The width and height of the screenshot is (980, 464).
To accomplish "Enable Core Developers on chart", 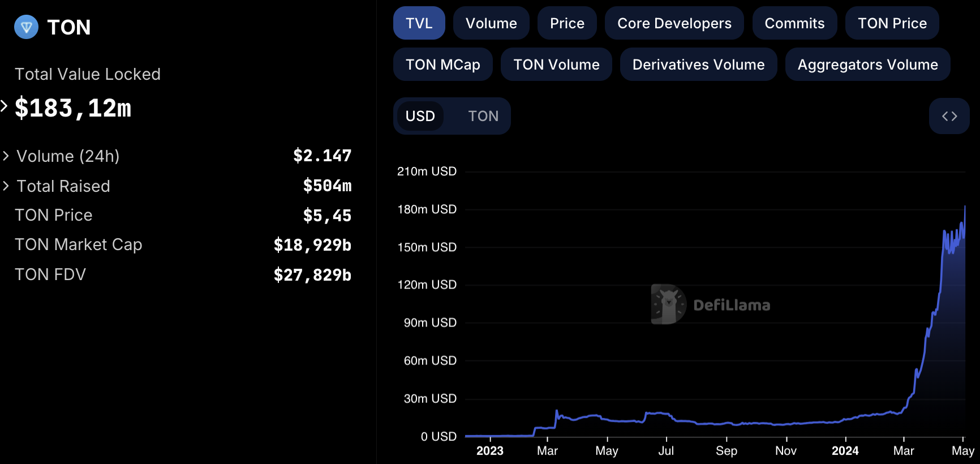I will (674, 23).
